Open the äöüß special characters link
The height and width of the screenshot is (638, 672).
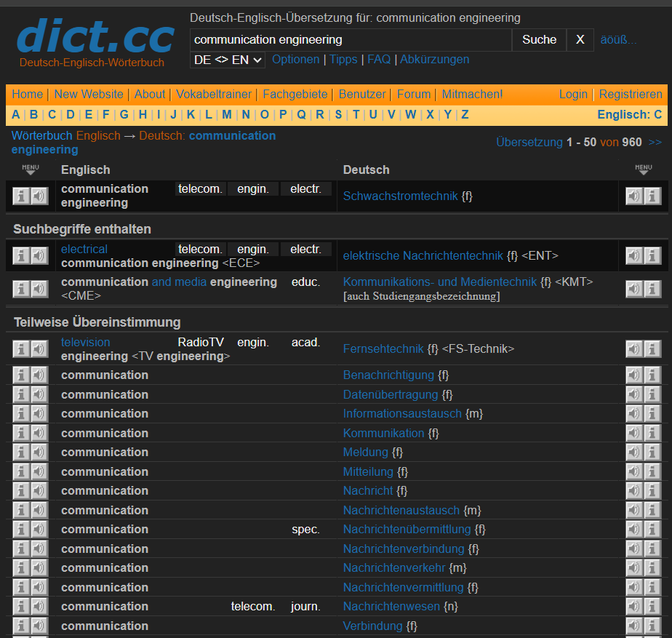pos(618,40)
